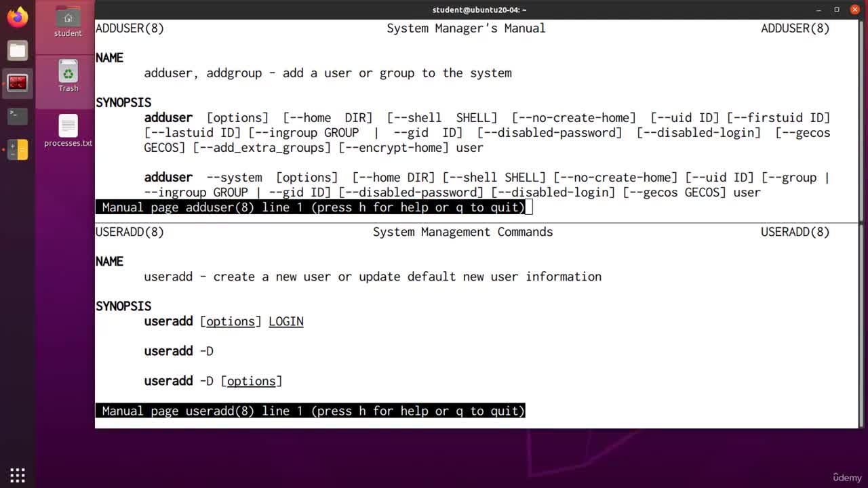Click the underlined LOGIN argument in useradd synopsis

tap(285, 321)
